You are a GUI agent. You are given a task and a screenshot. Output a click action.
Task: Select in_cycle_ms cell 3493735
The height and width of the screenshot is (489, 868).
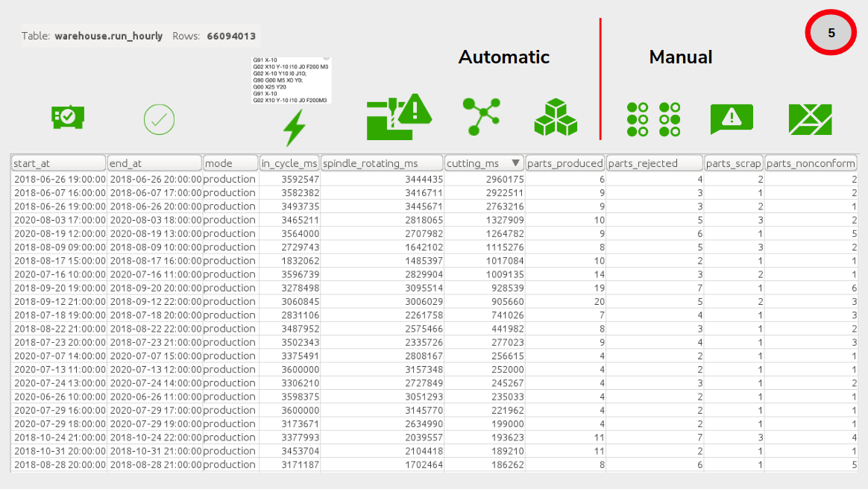289,206
